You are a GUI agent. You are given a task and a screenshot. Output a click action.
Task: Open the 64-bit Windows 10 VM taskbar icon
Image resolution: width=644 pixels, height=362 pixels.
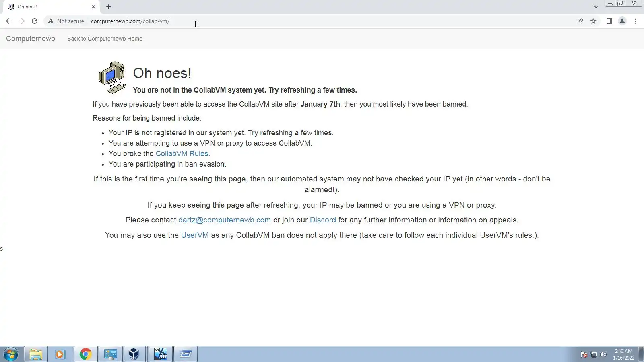(161, 354)
